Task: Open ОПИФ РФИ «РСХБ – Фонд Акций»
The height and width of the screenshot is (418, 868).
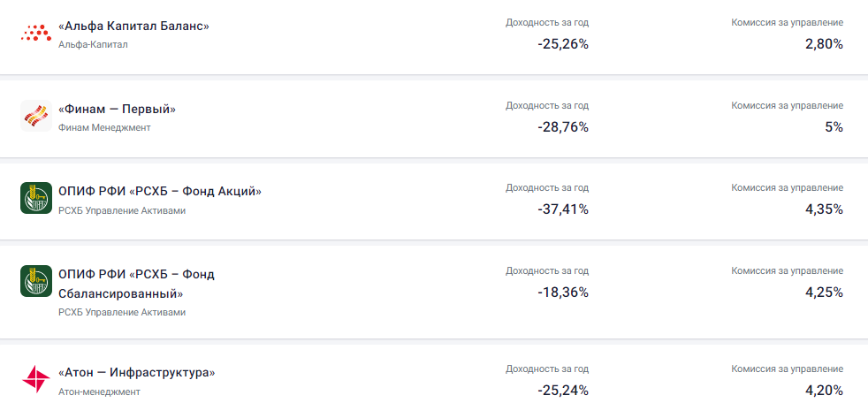Action: coord(160,191)
